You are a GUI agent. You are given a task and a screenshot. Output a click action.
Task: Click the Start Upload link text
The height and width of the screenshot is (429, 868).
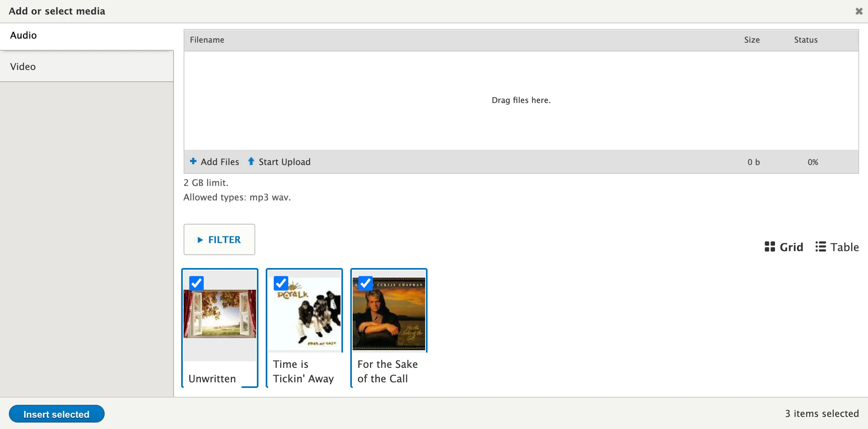click(x=284, y=162)
